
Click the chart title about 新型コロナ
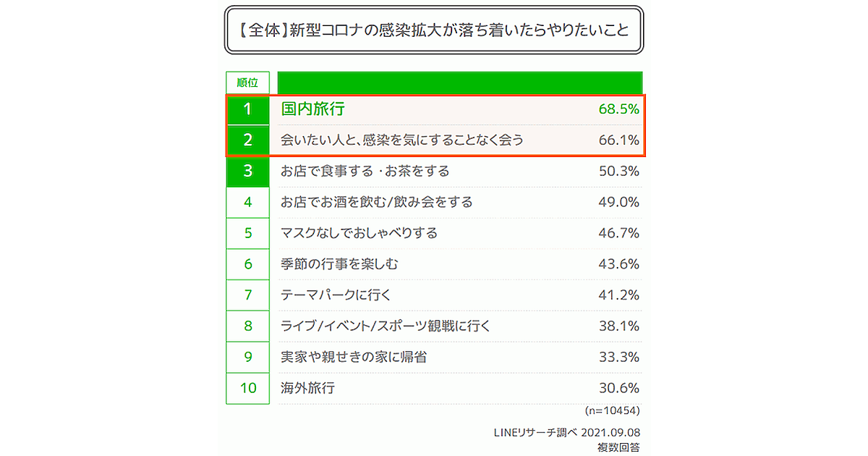433,32
